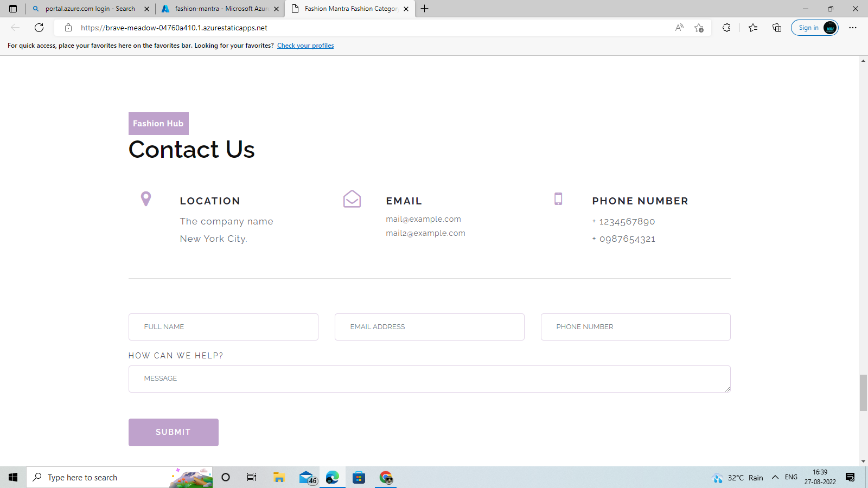This screenshot has width=868, height=488.
Task: Open the Mail app in the taskbar
Action: (305, 477)
